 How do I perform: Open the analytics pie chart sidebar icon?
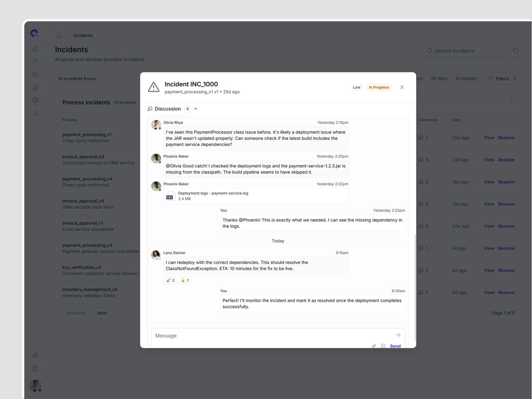(x=35, y=62)
